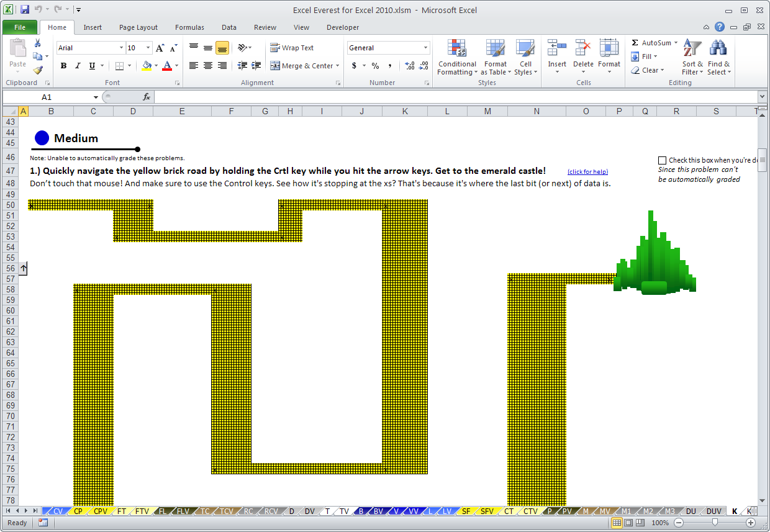Click the Increase Decimal icon
The height and width of the screenshot is (532, 770).
pos(410,66)
